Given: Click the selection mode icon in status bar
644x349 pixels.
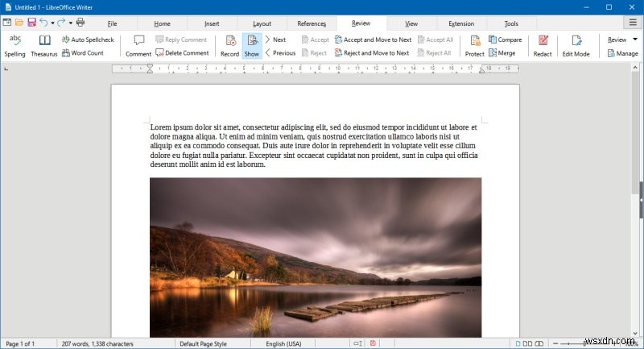Looking at the screenshot, I should pos(357,343).
